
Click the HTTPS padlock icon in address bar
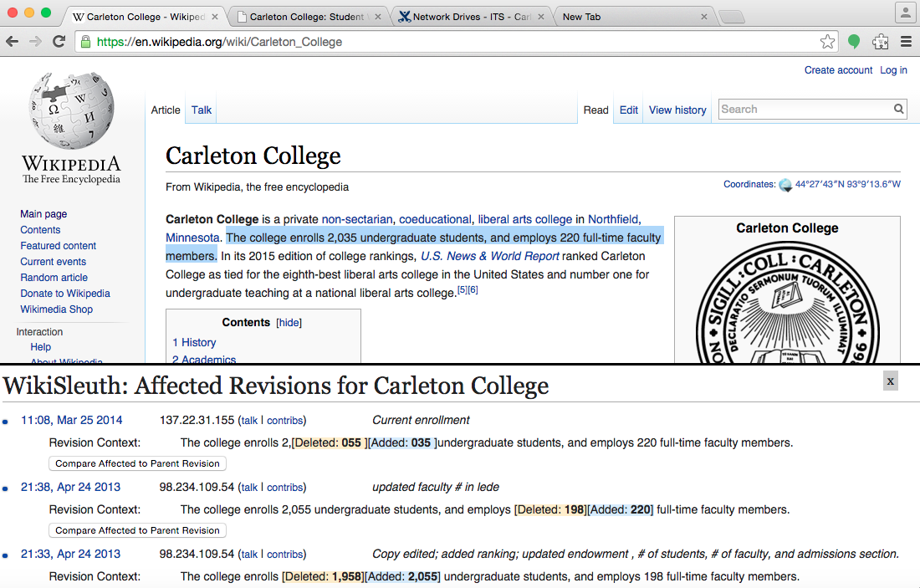[84, 40]
